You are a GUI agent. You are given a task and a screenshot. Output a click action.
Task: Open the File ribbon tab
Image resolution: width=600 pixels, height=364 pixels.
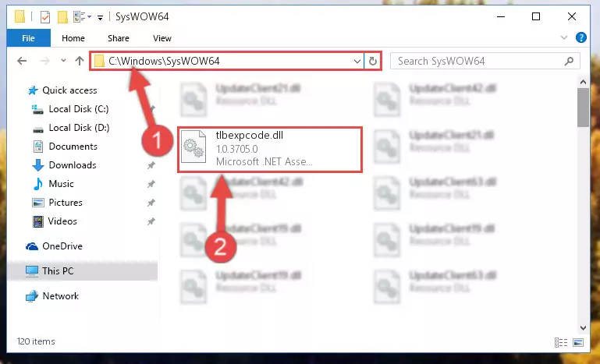pos(28,38)
